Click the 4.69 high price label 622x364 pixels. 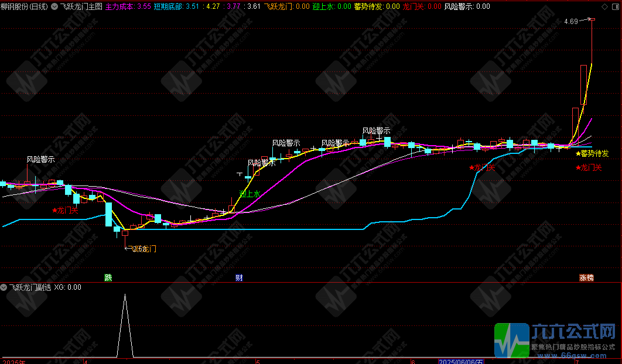click(x=570, y=22)
